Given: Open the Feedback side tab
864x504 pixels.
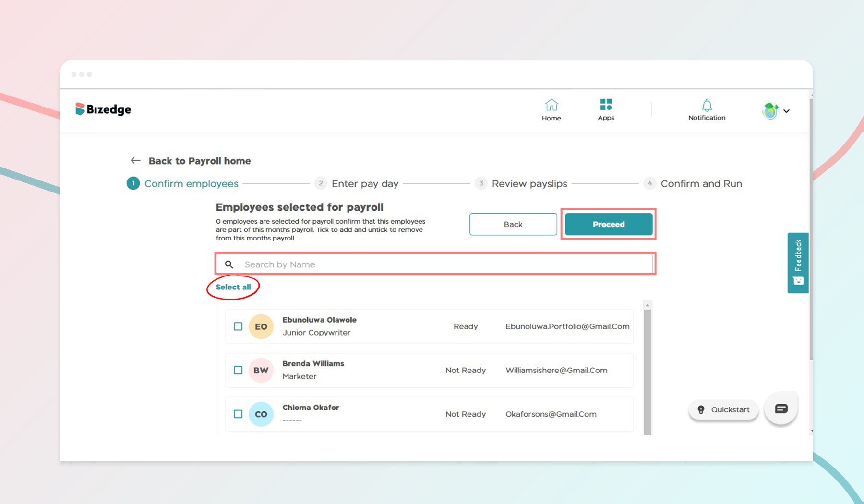Looking at the screenshot, I should point(798,263).
